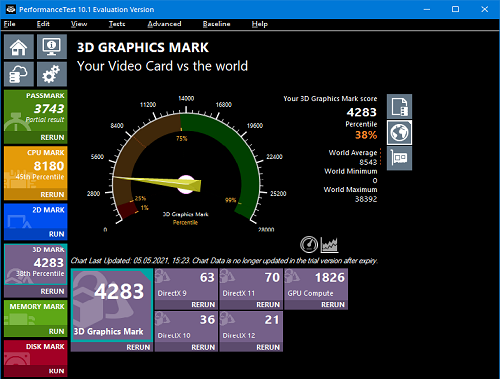The image size is (500, 379).
Task: Open the Tests menu
Action: 117,24
